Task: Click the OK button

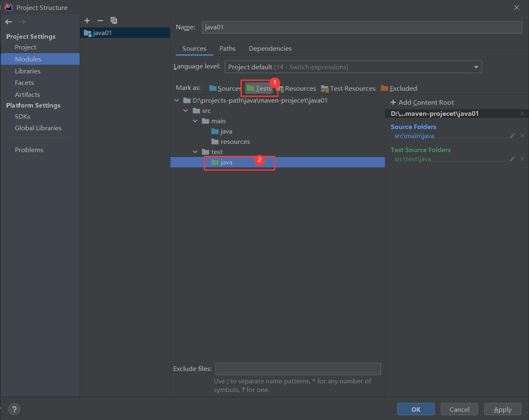Action: click(416, 409)
